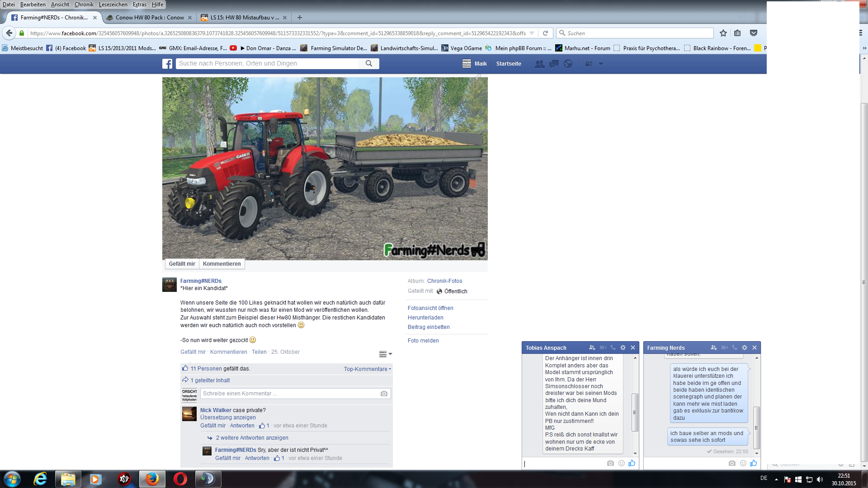868x488 pixels.
Task: Click the Schreibe einen Kommentar field
Action: (296, 394)
